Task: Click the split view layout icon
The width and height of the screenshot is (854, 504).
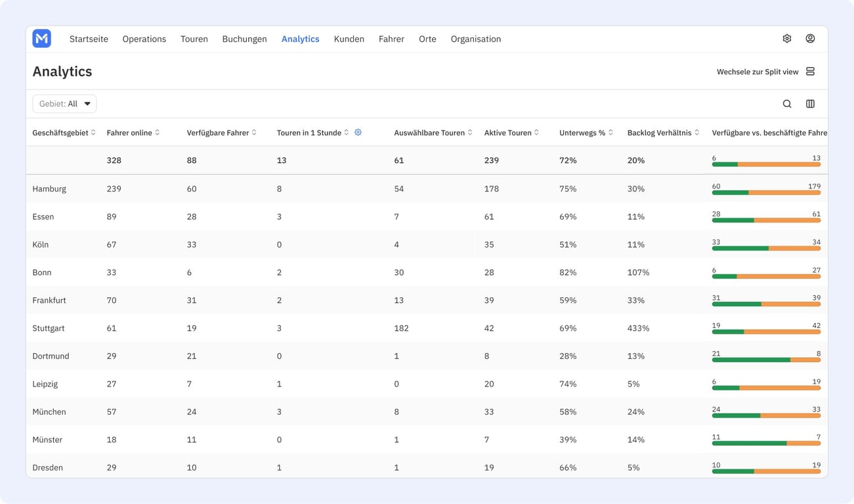Action: pyautogui.click(x=810, y=72)
